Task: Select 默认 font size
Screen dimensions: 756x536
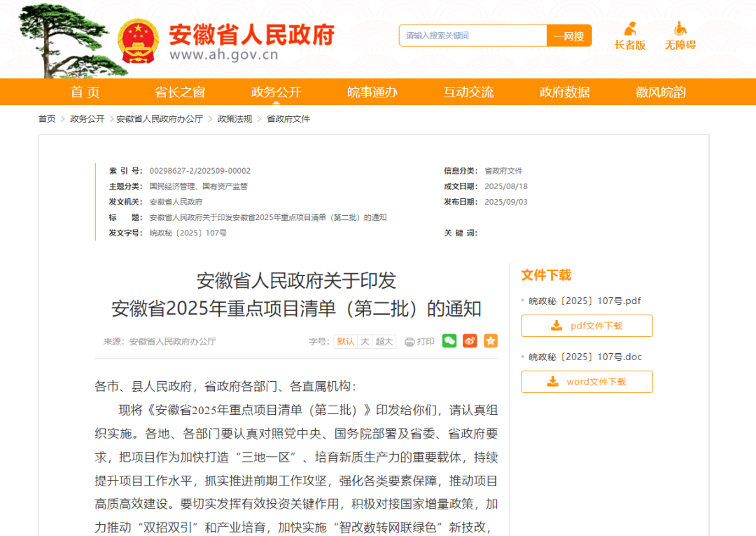Action: tap(346, 342)
